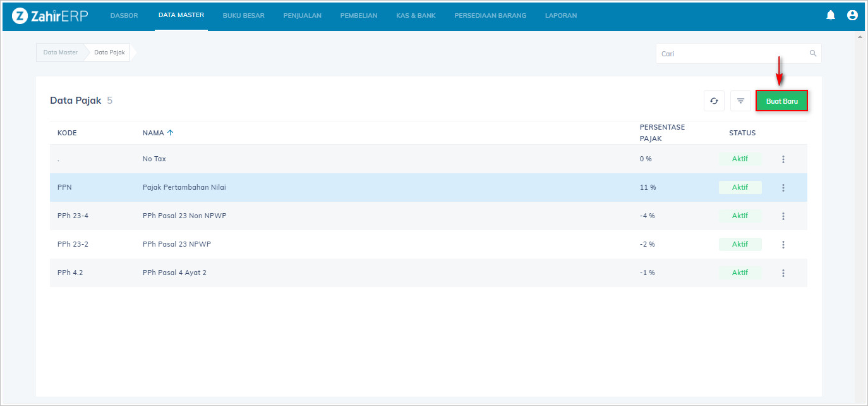The height and width of the screenshot is (406, 868).
Task: Expand row options for PPh Pasal 23 NPWP
Action: tap(783, 245)
